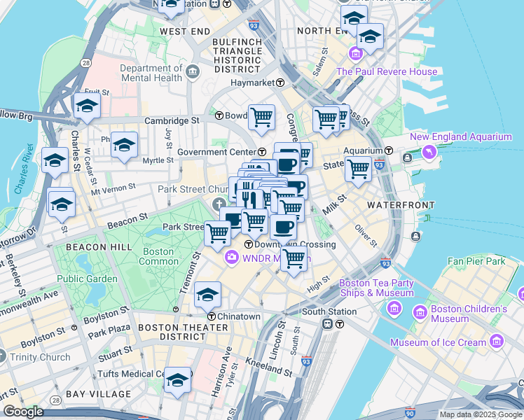
Task: Click the school marker above Paul Revere House
Action: pos(370,37)
